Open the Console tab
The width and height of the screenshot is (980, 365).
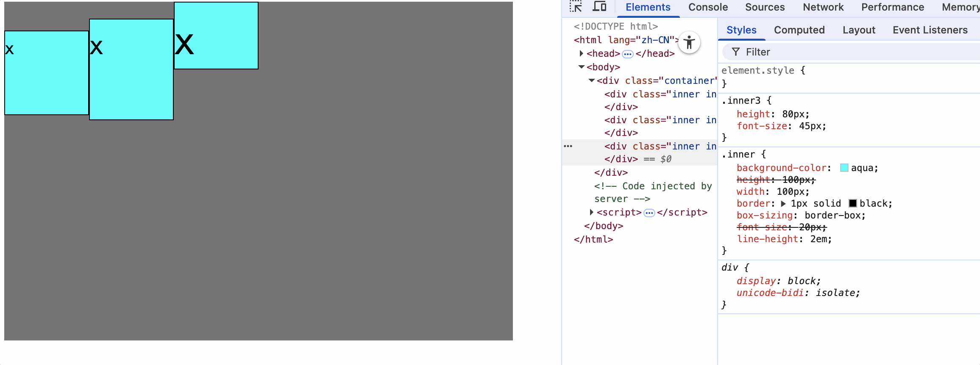708,7
